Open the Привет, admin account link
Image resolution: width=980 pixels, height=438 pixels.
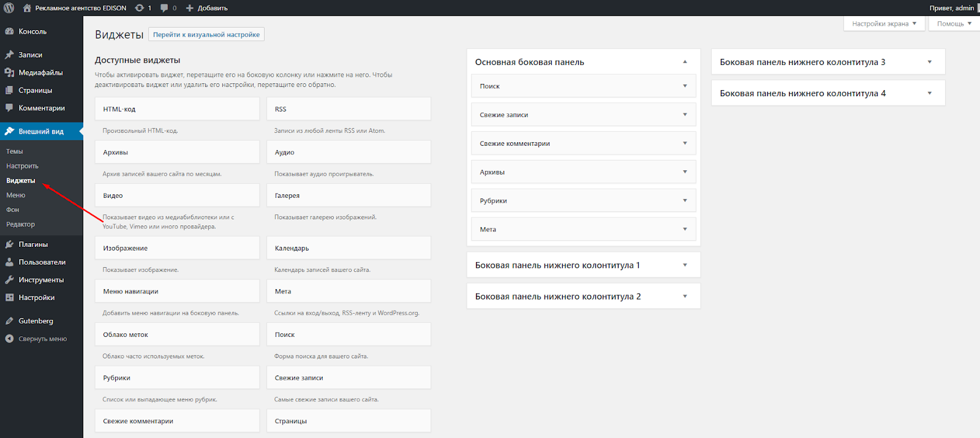tap(951, 8)
